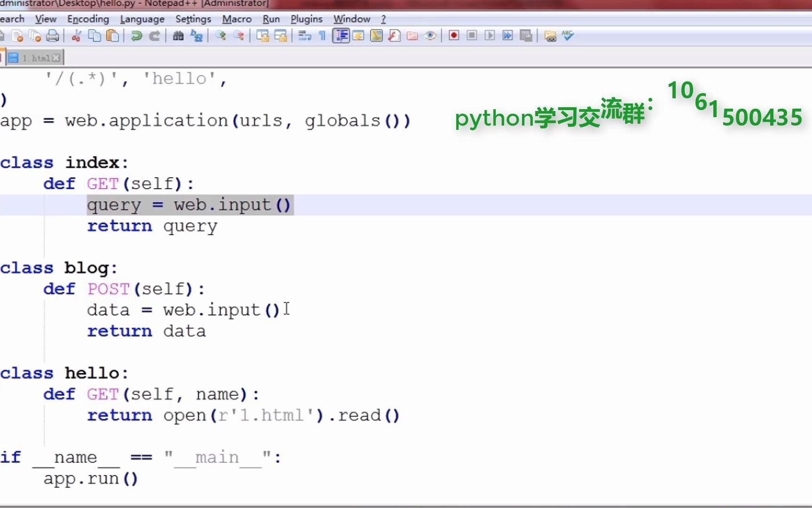
Task: Select the Zoom In tool
Action: pos(221,35)
